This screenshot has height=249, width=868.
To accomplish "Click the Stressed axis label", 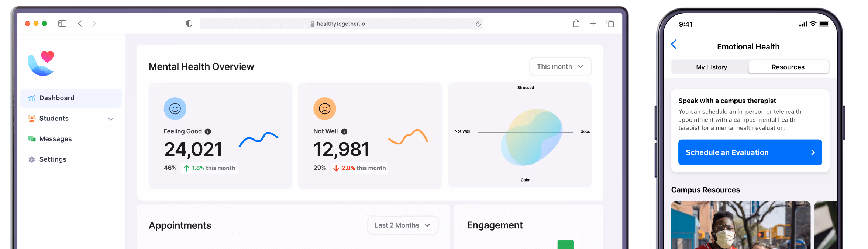I will [526, 88].
